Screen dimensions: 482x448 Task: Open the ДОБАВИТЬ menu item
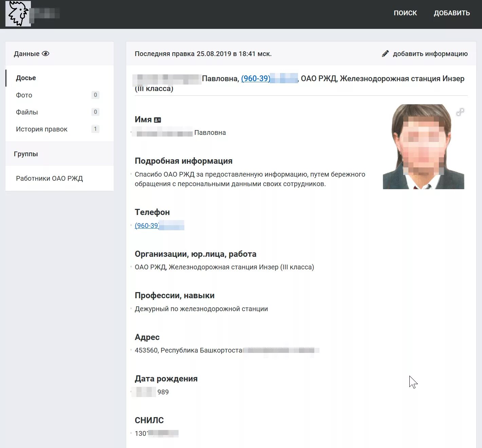pyautogui.click(x=452, y=13)
